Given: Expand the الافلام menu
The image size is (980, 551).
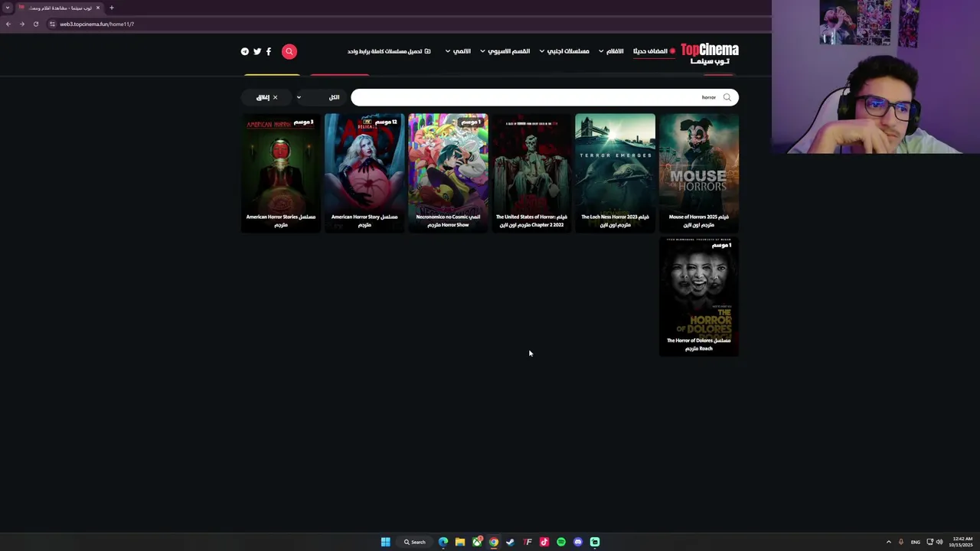Looking at the screenshot, I should (x=611, y=51).
